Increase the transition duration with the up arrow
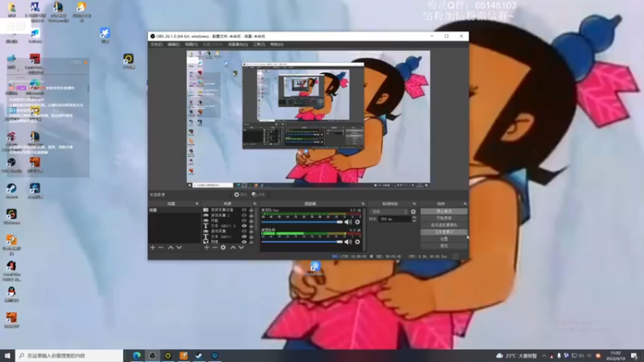The image size is (644, 362). pos(414,217)
